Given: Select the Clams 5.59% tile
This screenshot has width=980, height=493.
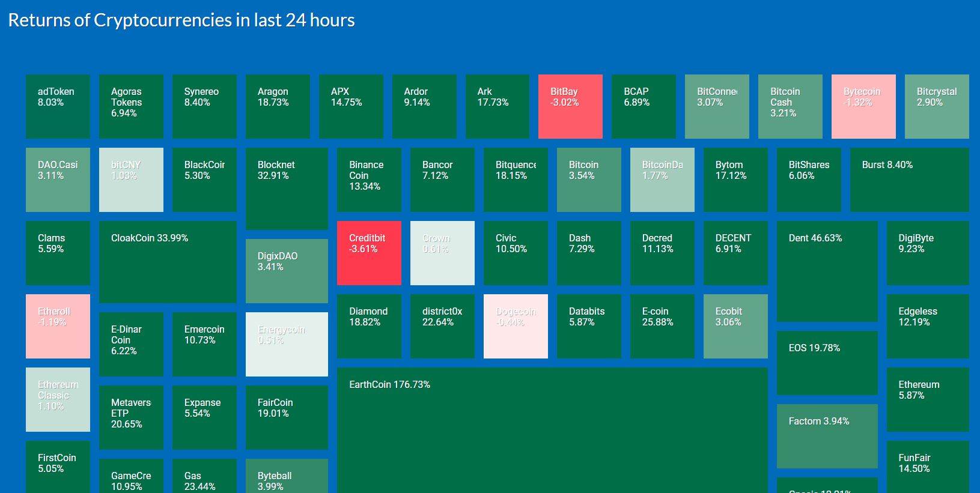Looking at the screenshot, I should coord(58,253).
